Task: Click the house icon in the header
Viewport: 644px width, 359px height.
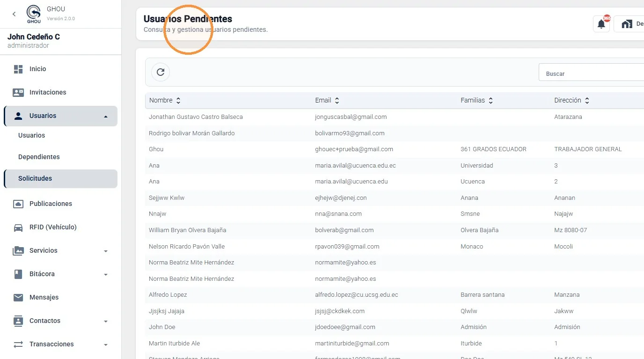Action: [x=627, y=24]
